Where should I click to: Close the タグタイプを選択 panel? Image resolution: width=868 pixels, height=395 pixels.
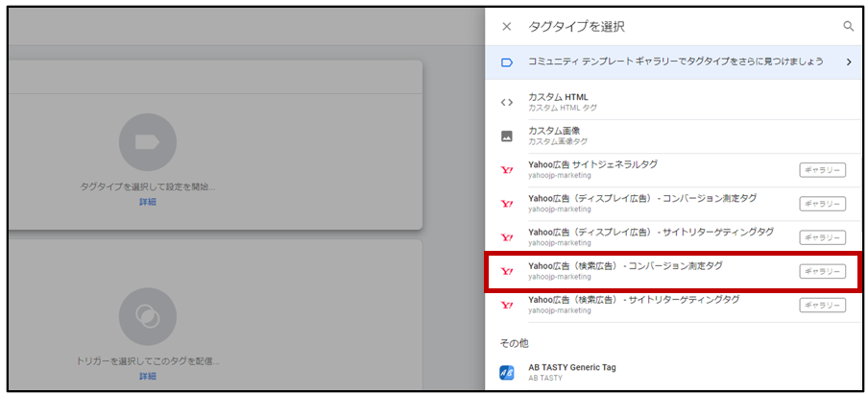pos(506,27)
